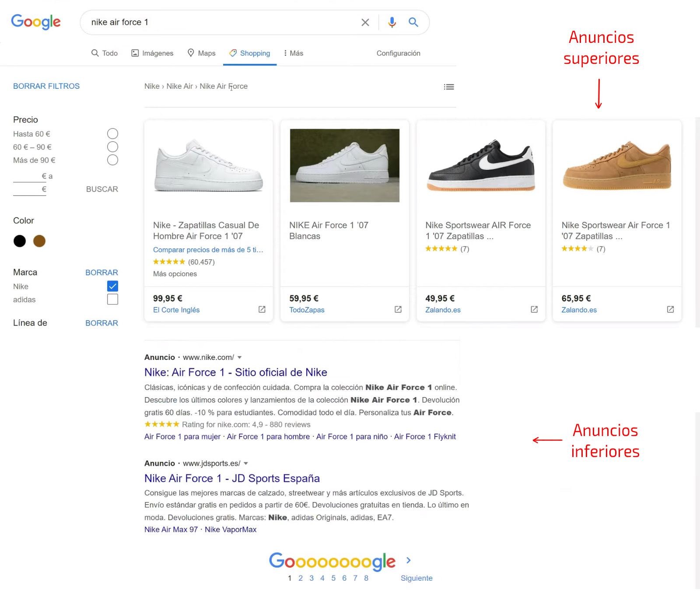Select the '60 € – 90 €' price radio
Viewport: 700px width, 593px height.
click(x=112, y=147)
